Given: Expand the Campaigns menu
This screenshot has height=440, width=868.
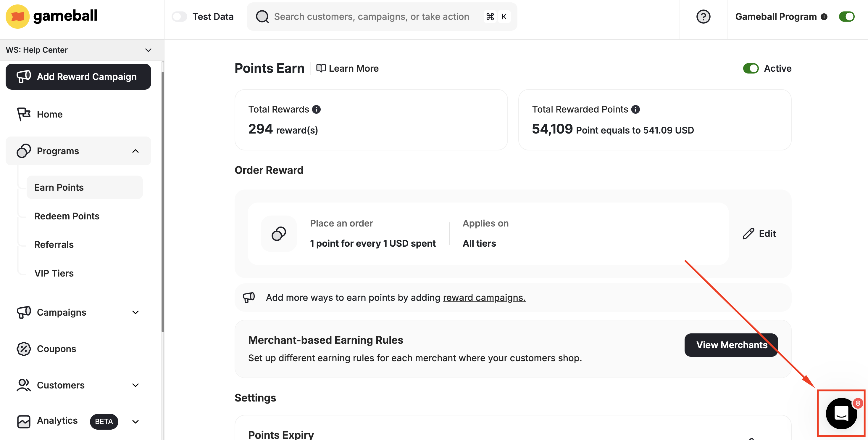Looking at the screenshot, I should 135,312.
